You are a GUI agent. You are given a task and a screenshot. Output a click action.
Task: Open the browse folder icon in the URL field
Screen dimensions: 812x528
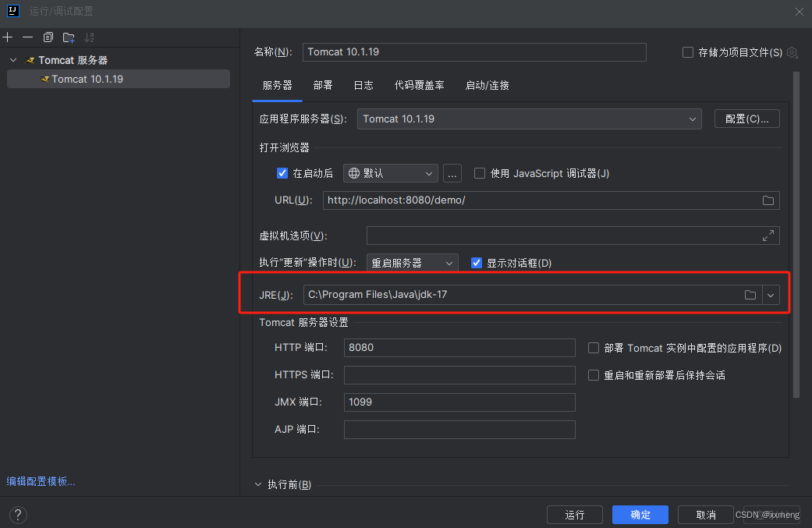[x=768, y=200]
